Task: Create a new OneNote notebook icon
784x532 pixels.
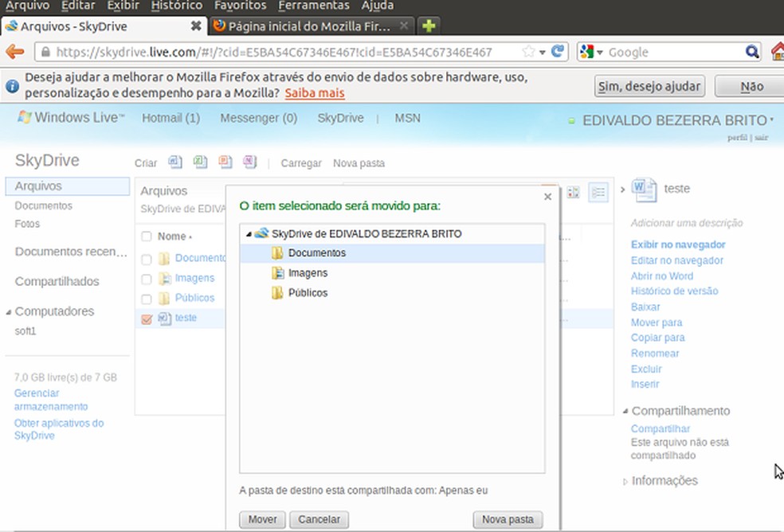Action: [x=250, y=162]
